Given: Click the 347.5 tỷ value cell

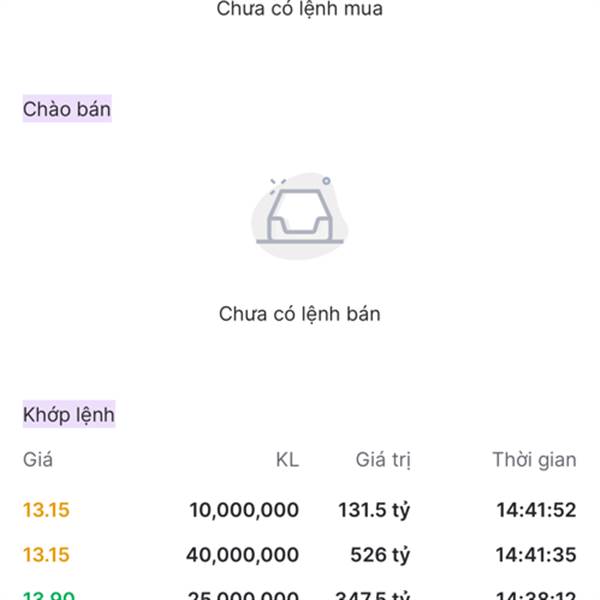Looking at the screenshot, I should [x=372, y=595].
